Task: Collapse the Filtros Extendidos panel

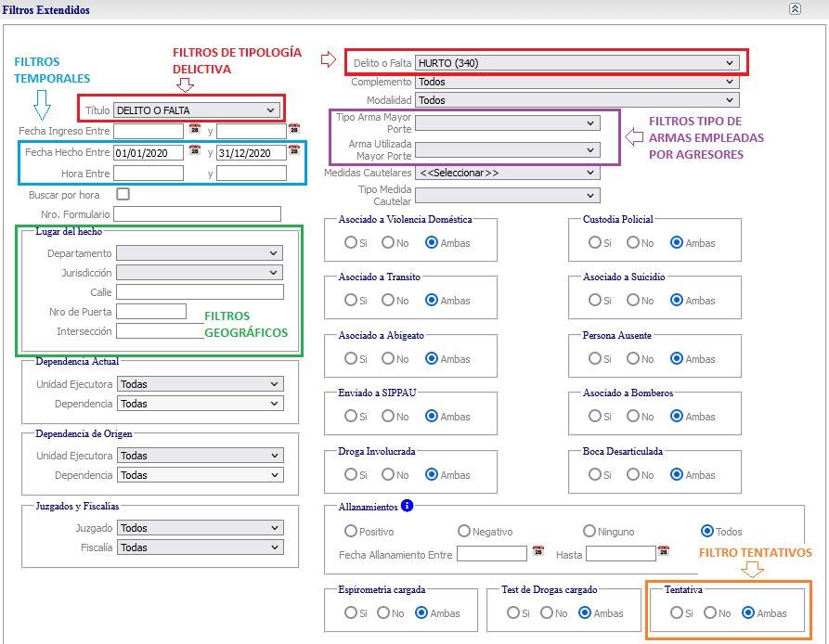Action: (795, 9)
